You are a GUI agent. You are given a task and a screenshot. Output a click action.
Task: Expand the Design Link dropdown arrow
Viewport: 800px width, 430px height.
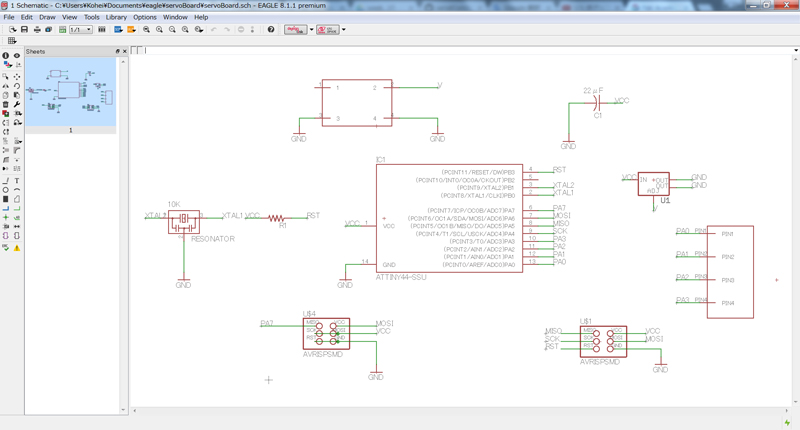coord(311,30)
